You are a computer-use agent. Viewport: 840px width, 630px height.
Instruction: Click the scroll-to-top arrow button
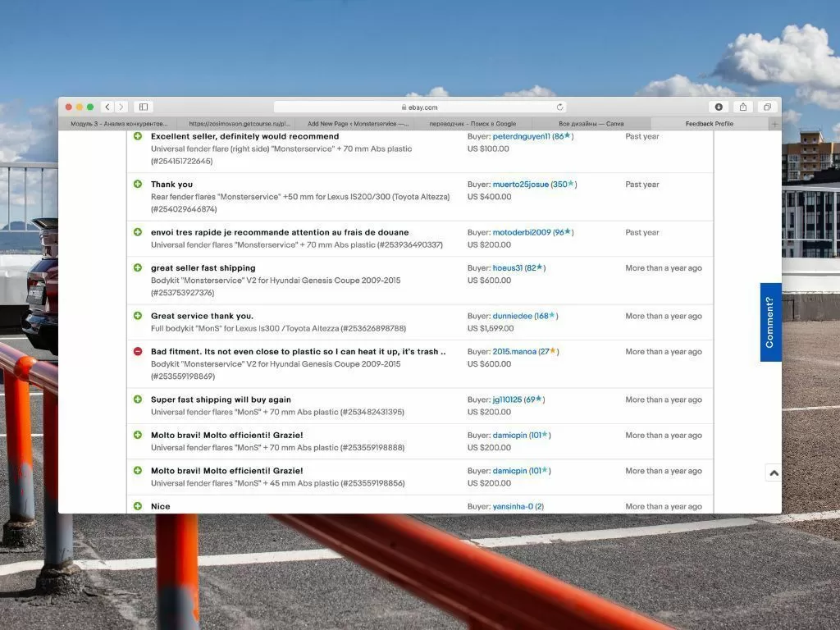(774, 472)
